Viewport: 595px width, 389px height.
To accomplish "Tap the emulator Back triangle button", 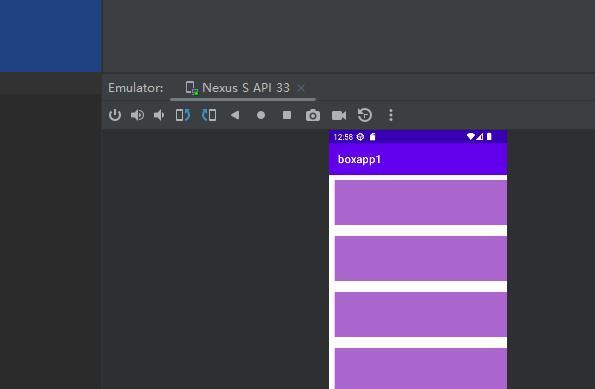I will point(235,115).
